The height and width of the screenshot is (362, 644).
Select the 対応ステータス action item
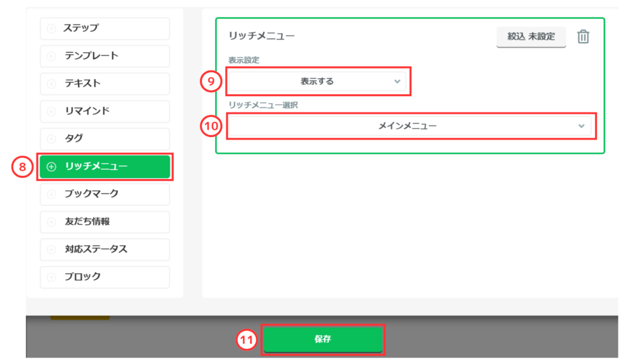104,250
